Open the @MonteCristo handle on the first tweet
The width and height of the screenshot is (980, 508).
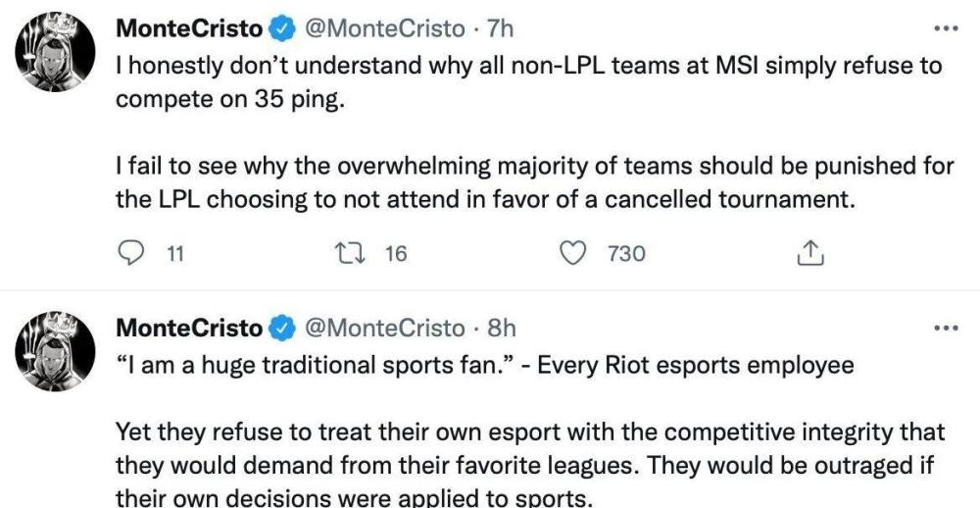tap(385, 29)
